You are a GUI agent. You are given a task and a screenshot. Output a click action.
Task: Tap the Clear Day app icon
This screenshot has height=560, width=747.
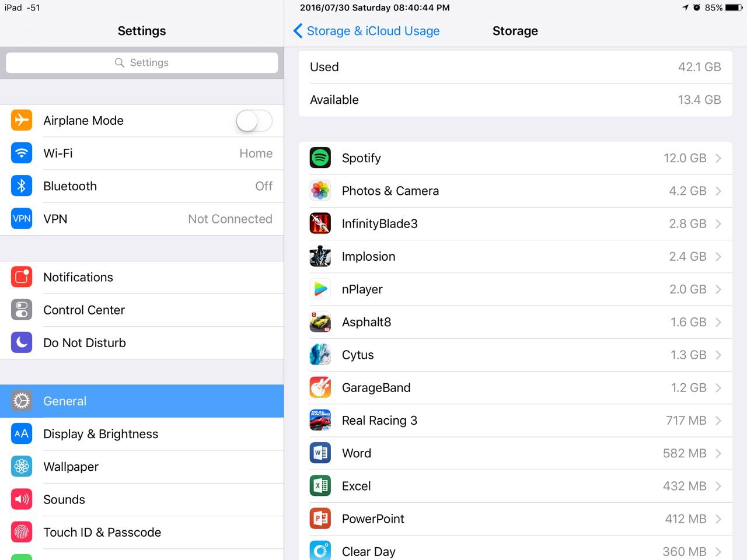click(320, 551)
